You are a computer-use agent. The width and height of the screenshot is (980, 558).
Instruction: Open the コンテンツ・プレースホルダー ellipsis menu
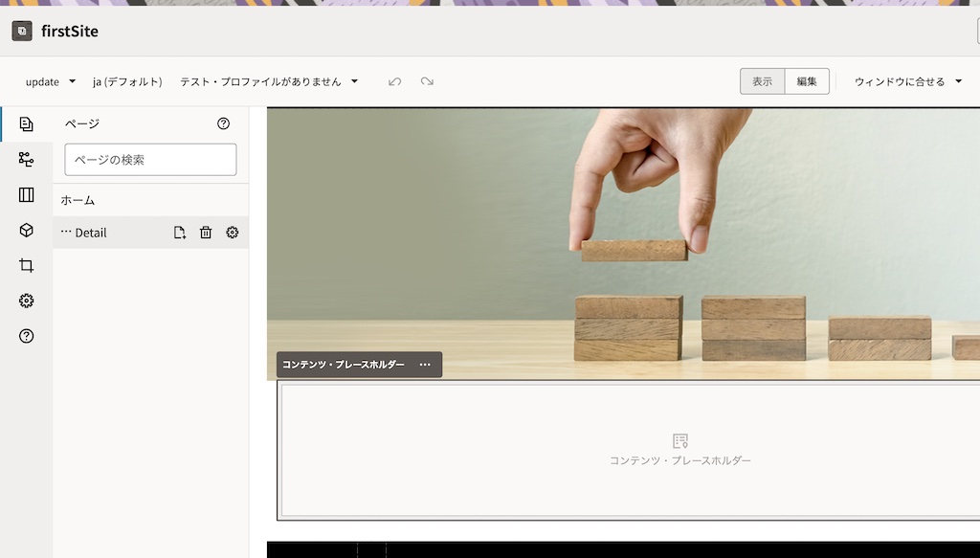(x=425, y=365)
